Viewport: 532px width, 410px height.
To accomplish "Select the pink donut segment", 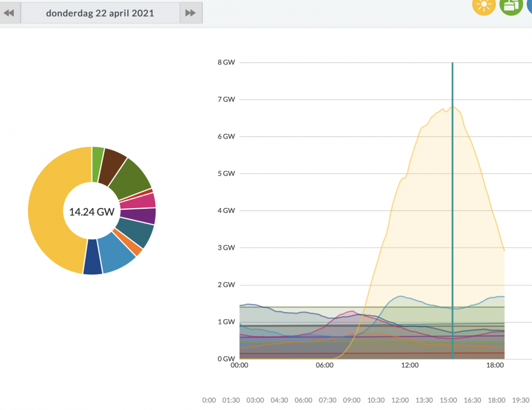I will pyautogui.click(x=138, y=201).
